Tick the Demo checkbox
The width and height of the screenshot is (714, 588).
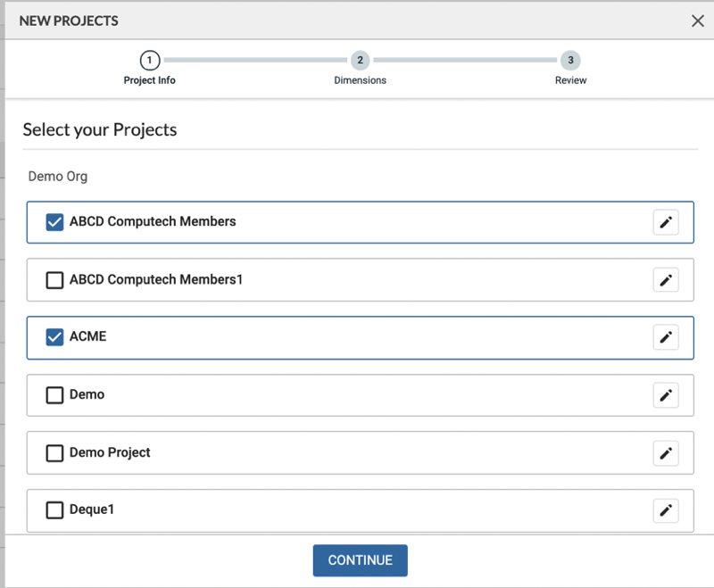(x=54, y=395)
